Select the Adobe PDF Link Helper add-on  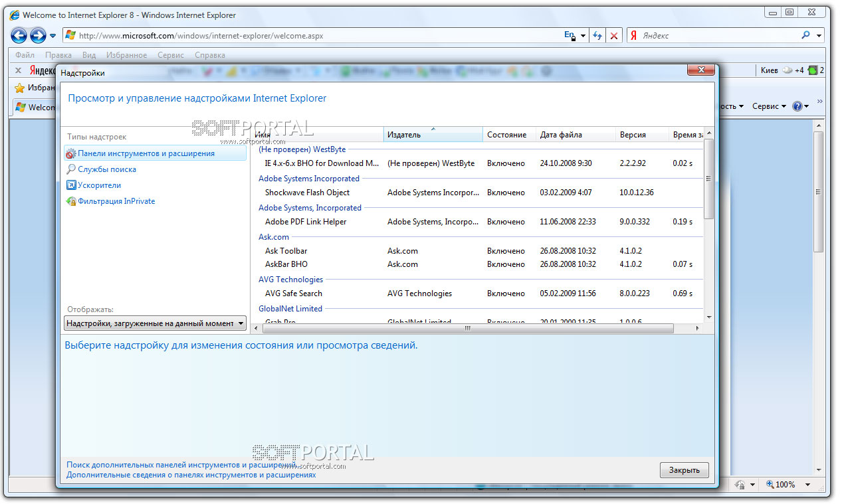pyautogui.click(x=476, y=222)
